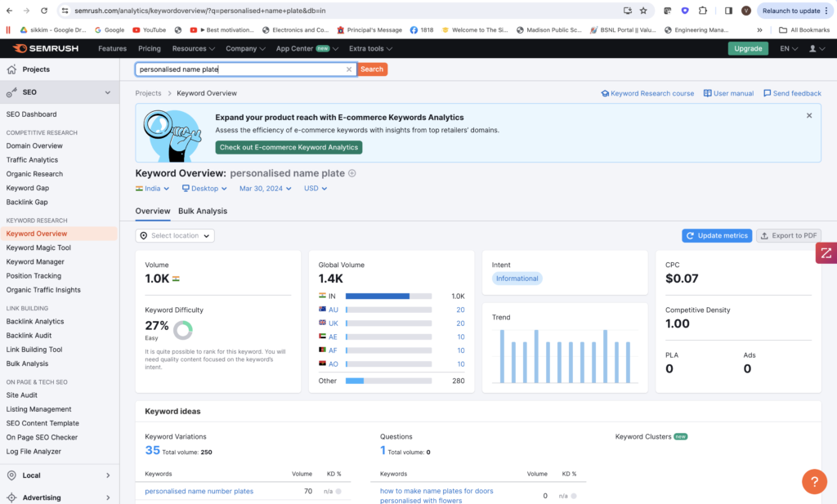
Task: Go to the Features page
Action: tap(112, 48)
